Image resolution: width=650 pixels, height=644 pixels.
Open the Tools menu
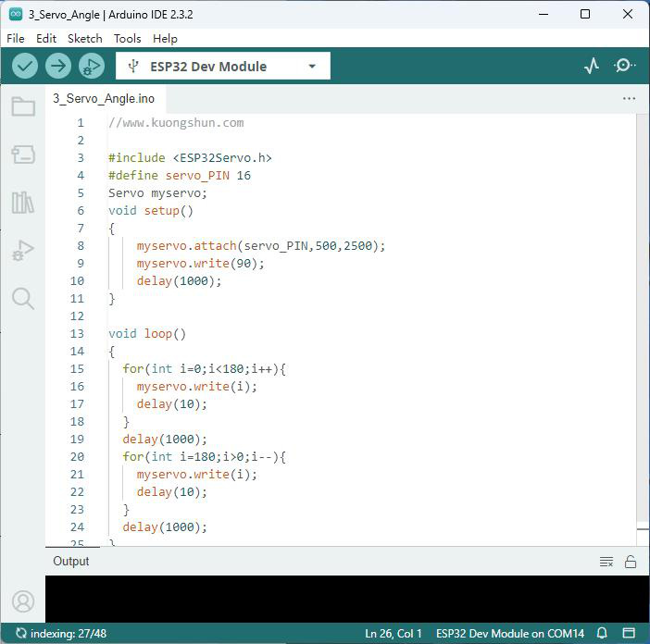coord(127,39)
